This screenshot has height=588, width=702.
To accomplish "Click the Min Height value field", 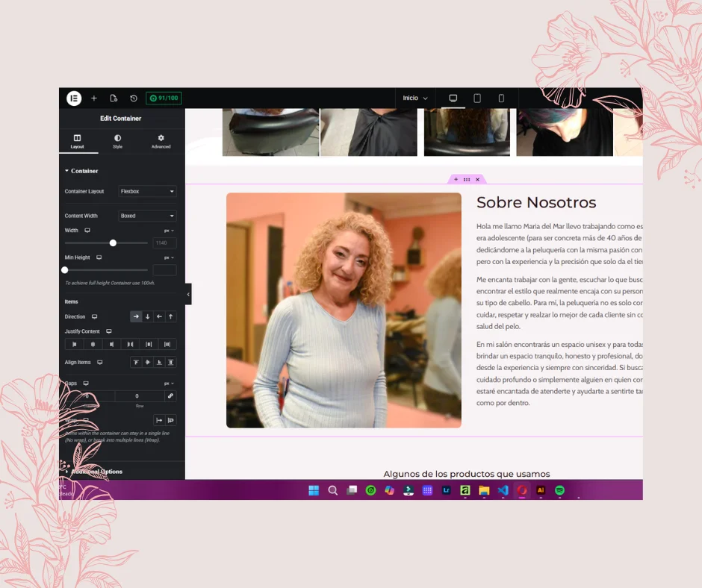I will point(164,270).
